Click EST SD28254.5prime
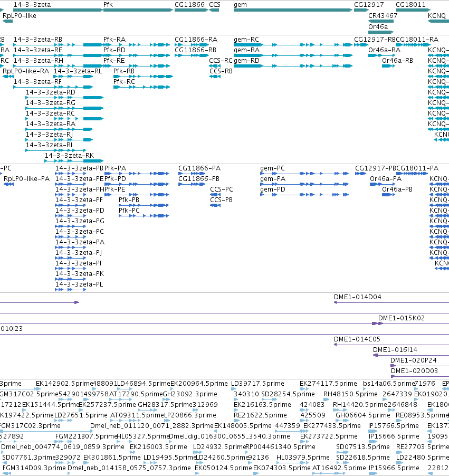 (288, 394)
